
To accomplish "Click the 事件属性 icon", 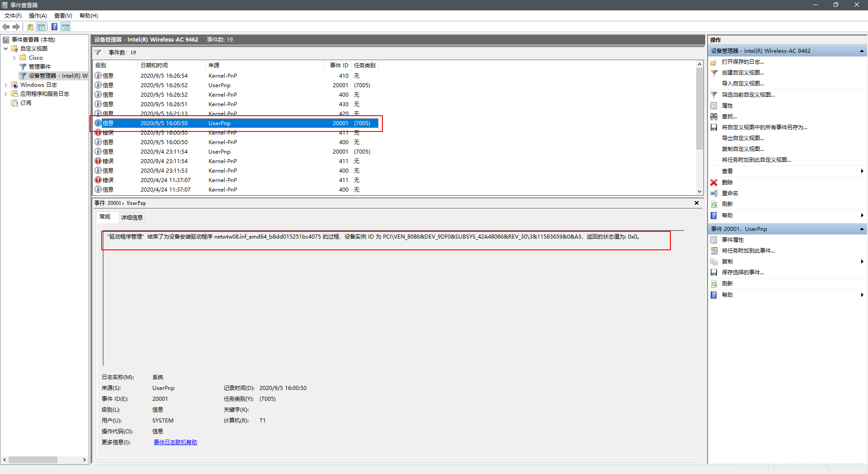I will coord(714,240).
